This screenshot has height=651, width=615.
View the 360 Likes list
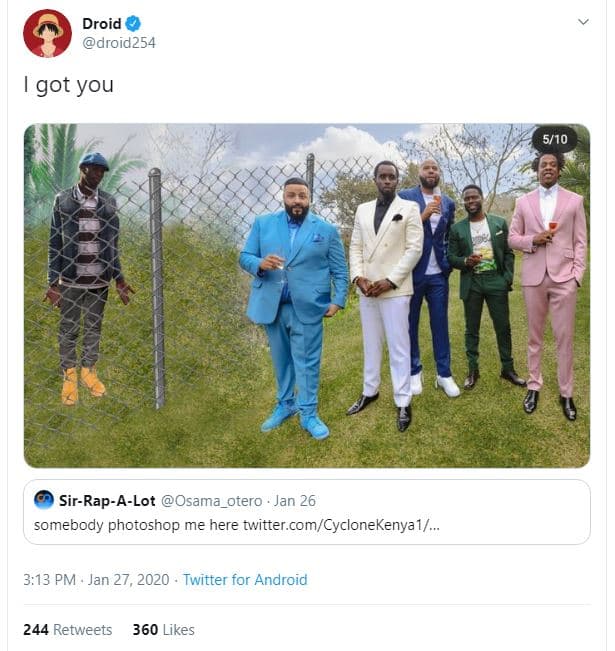(163, 630)
